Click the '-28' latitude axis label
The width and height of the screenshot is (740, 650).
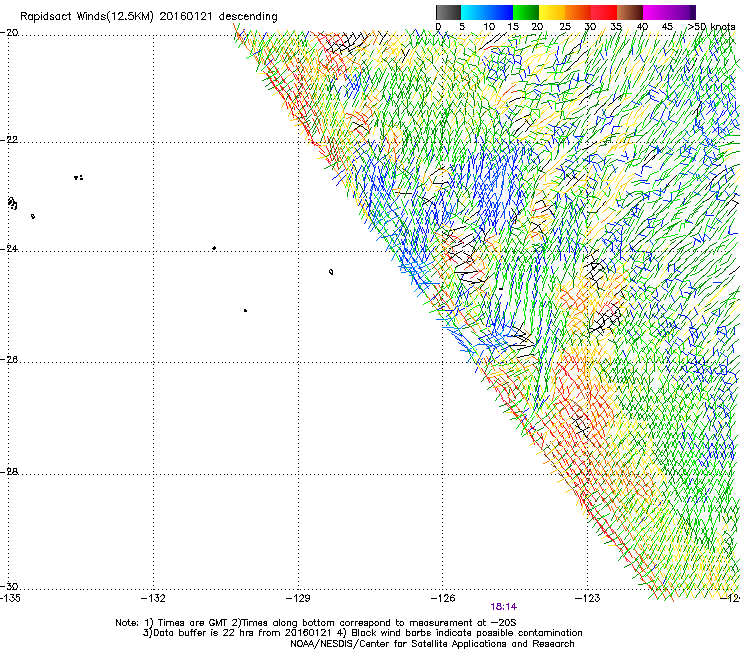pos(9,472)
